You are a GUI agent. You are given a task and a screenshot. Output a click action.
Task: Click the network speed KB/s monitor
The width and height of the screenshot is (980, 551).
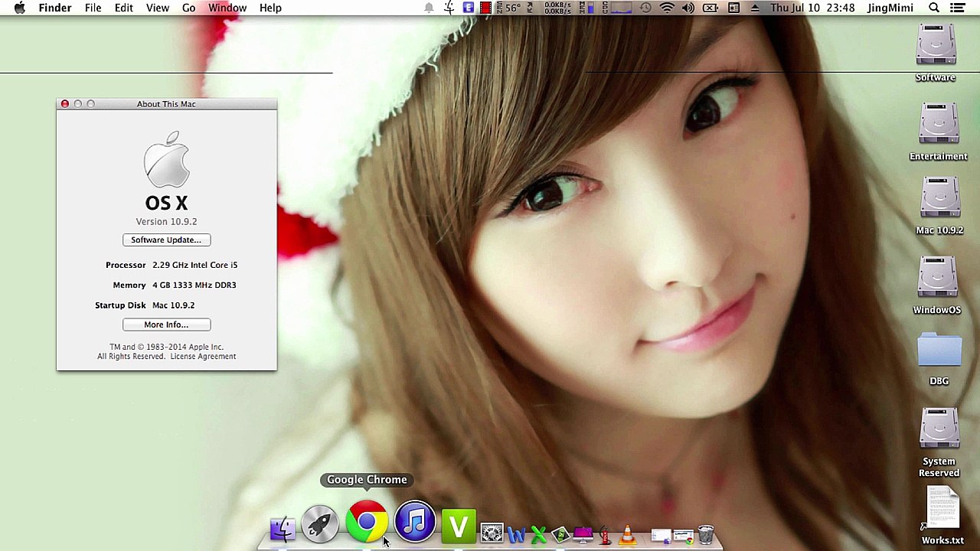[558, 8]
